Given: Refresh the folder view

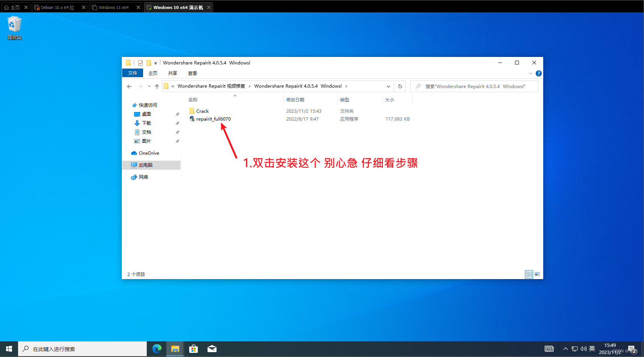Looking at the screenshot, I should (x=400, y=87).
